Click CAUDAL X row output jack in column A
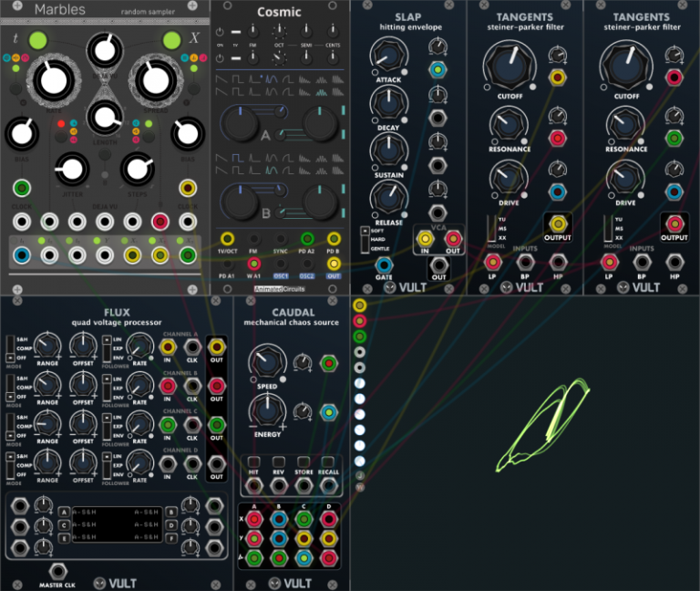Image resolution: width=700 pixels, height=591 pixels. pos(254,520)
